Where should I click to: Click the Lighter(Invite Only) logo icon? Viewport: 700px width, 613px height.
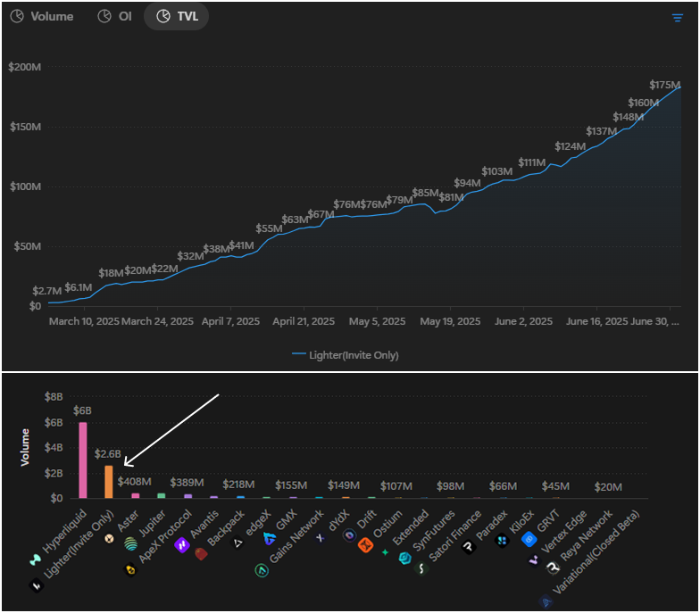(36, 585)
